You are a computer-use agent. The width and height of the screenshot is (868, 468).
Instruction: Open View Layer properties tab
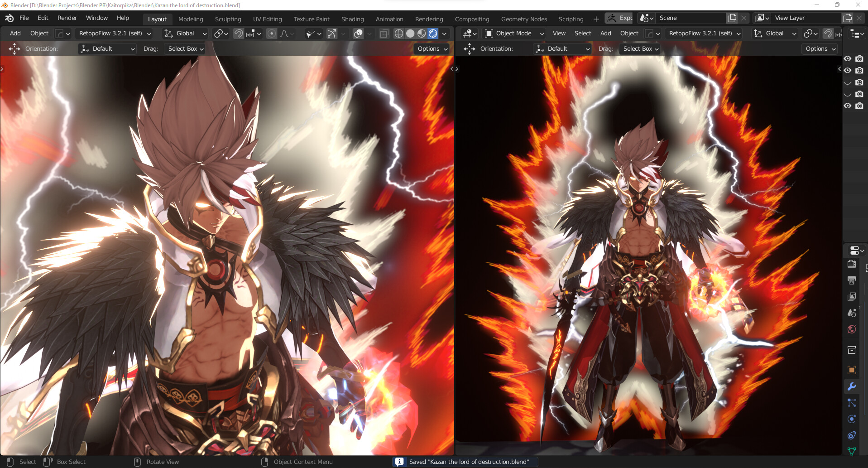pyautogui.click(x=852, y=297)
